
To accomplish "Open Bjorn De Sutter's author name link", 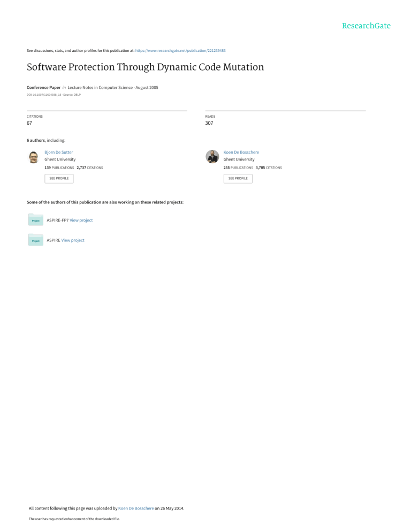I will [x=59, y=152].
